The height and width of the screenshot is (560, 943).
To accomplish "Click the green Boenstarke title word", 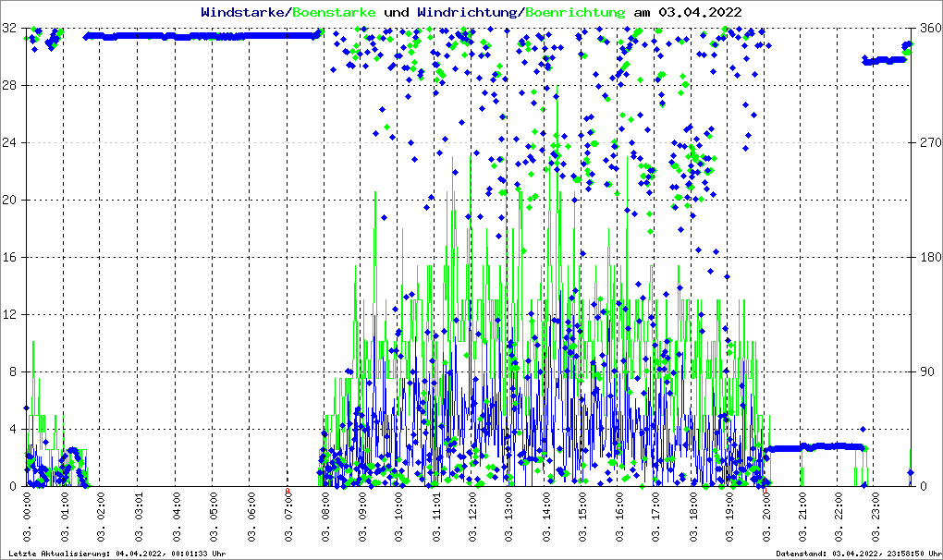I will tap(335, 12).
